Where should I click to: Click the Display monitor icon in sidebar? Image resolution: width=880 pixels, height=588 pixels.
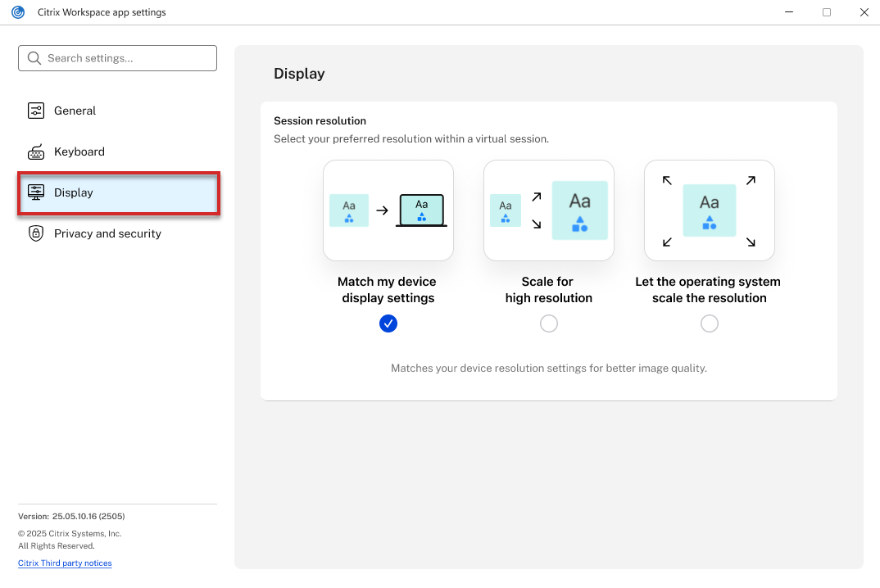coord(36,192)
